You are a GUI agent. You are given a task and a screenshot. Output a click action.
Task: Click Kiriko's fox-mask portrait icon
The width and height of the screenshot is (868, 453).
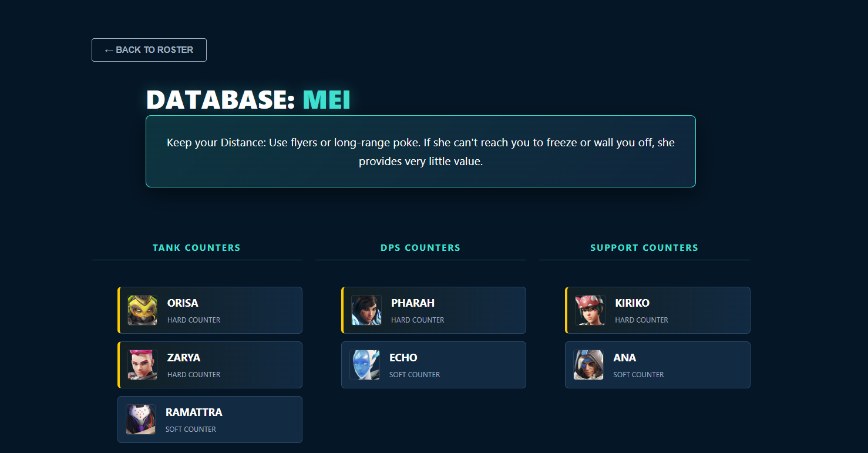tap(590, 310)
